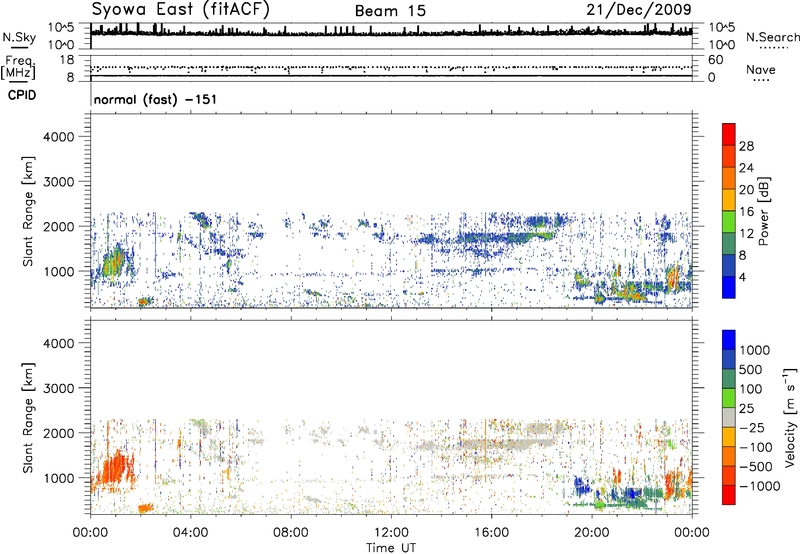This screenshot has height=554, width=800.
Task: Click the 4 value on Power colorbar
Action: (x=742, y=278)
